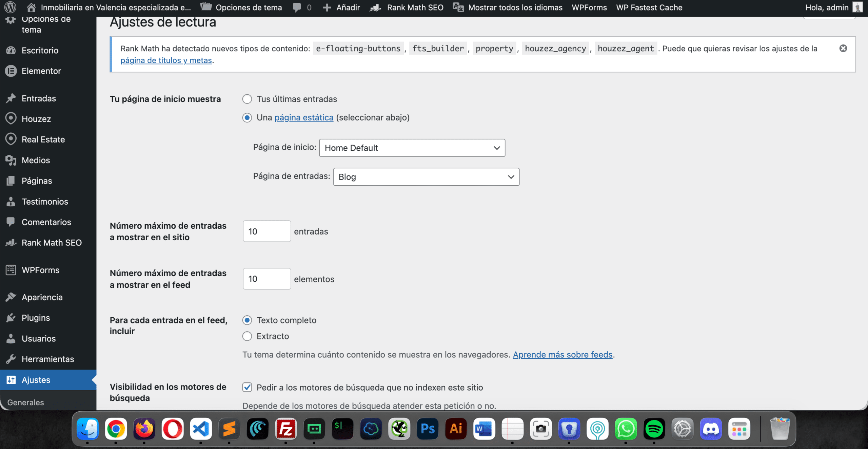
Task: Click comments bubble icon in admin bar
Action: [x=297, y=7]
